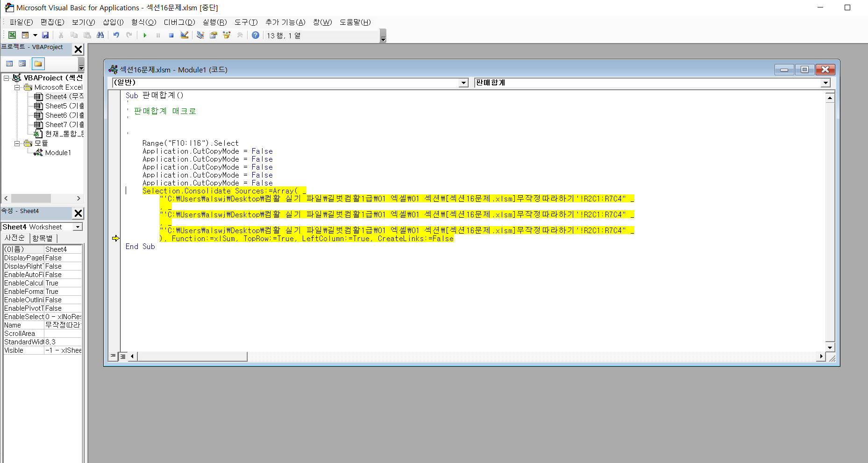Click the View Microsoft Excel icon
Screen dimensions: 868x463
(x=12, y=36)
